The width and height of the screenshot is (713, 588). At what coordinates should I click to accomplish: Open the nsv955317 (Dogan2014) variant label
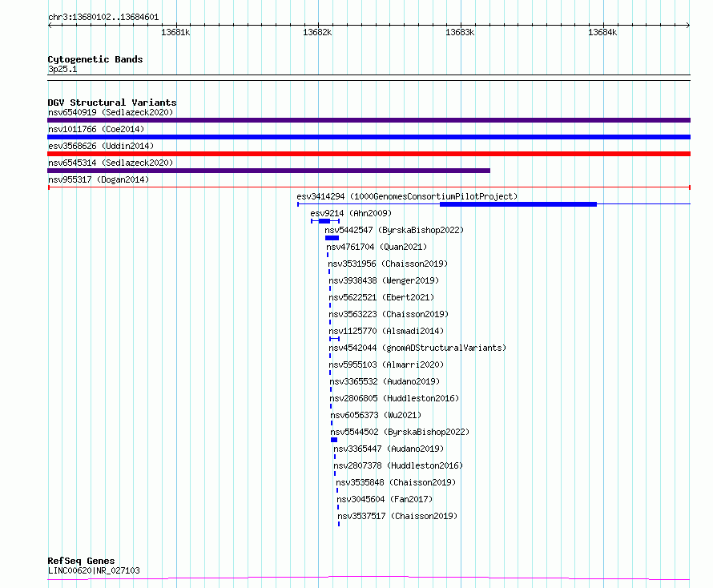99,179
